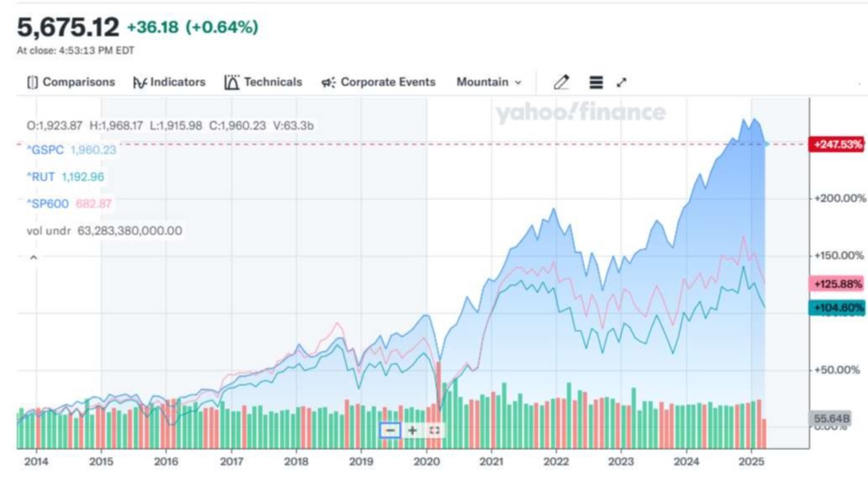Expand chart to full screen
The width and height of the screenshot is (868, 477).
click(x=622, y=82)
